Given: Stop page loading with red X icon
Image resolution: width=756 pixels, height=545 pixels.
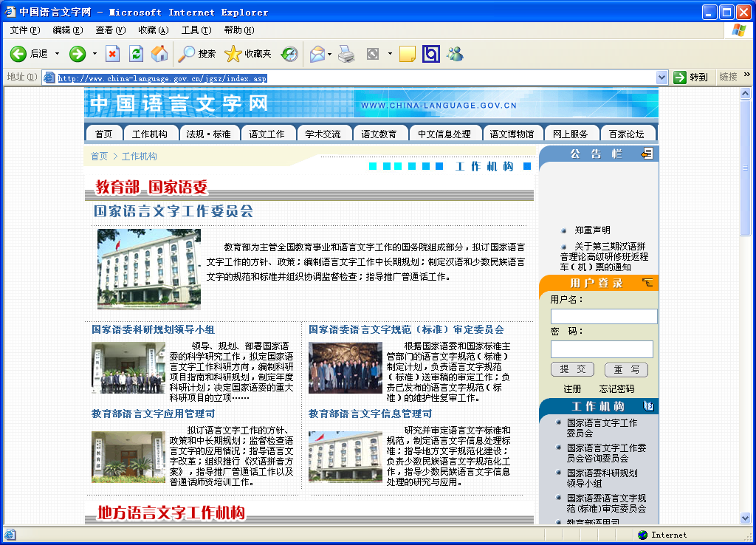Looking at the screenshot, I should (x=112, y=54).
